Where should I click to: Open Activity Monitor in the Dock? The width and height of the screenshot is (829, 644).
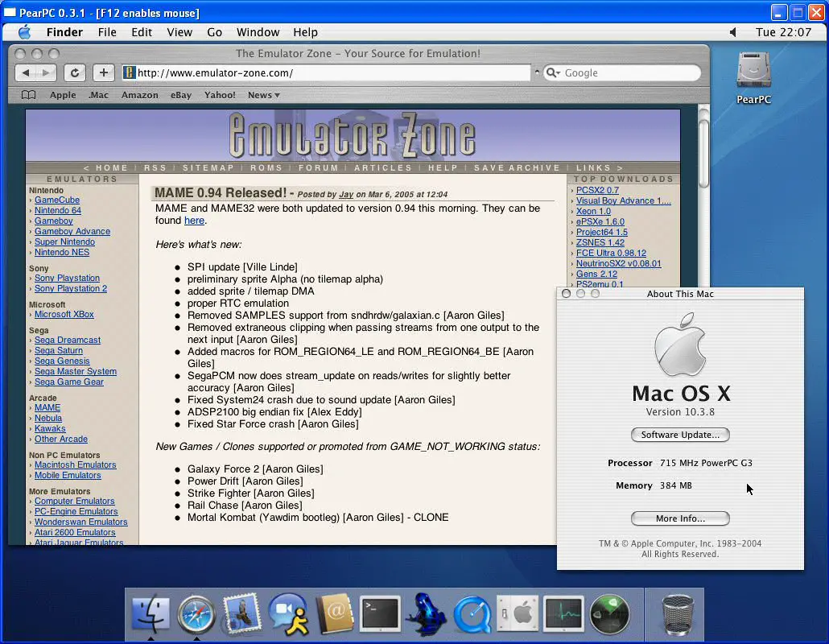pyautogui.click(x=563, y=614)
